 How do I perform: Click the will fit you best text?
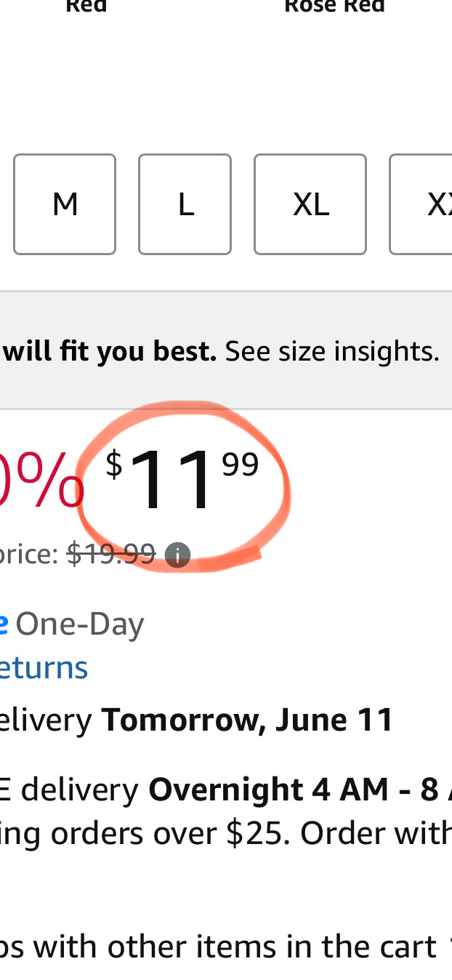click(x=110, y=351)
